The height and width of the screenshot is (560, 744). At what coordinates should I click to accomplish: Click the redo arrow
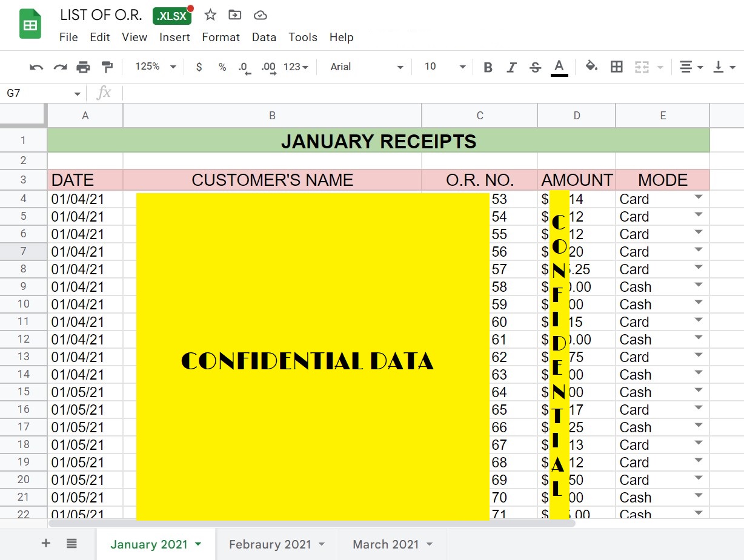click(x=60, y=67)
